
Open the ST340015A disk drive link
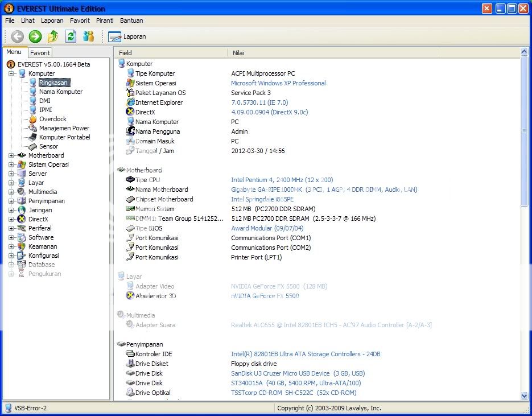click(x=296, y=383)
